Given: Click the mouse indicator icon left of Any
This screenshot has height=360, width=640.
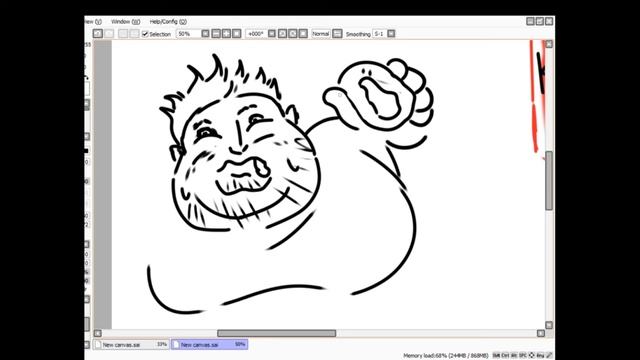Looking at the screenshot, I should coord(531,356).
